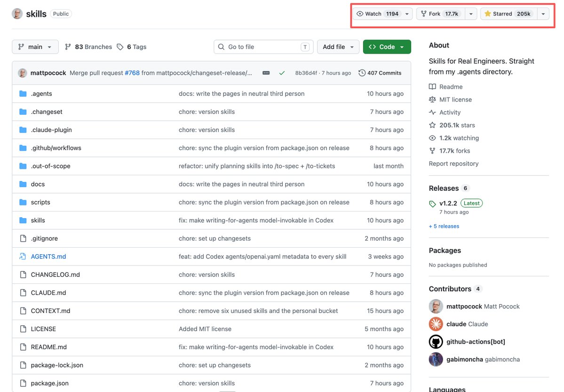Open the + 5 releases link
564x392 pixels.
tap(444, 226)
